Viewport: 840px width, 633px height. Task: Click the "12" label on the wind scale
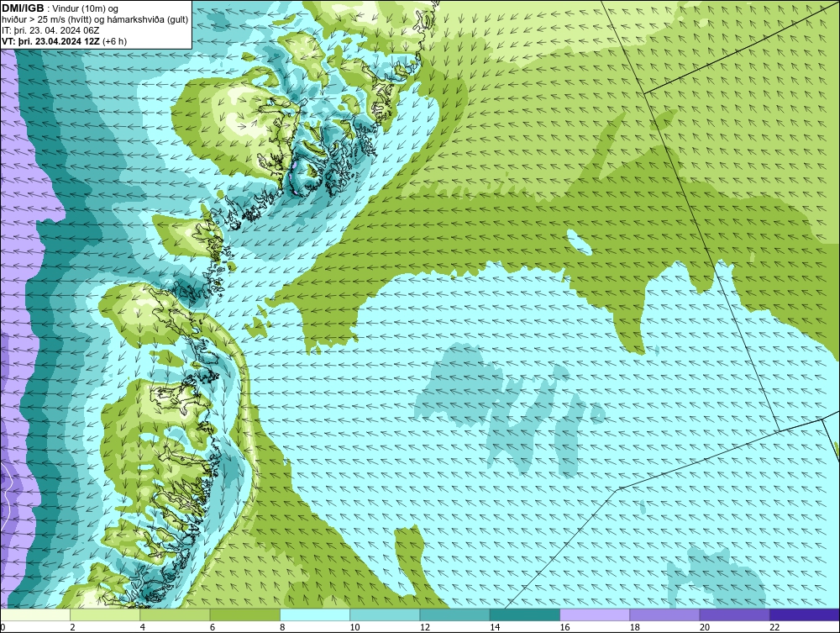pos(425,628)
